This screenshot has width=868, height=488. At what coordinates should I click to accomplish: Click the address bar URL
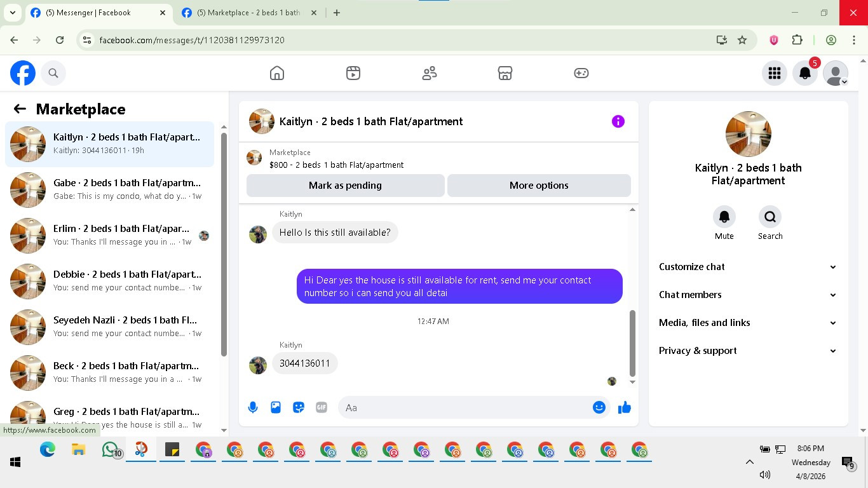(192, 40)
